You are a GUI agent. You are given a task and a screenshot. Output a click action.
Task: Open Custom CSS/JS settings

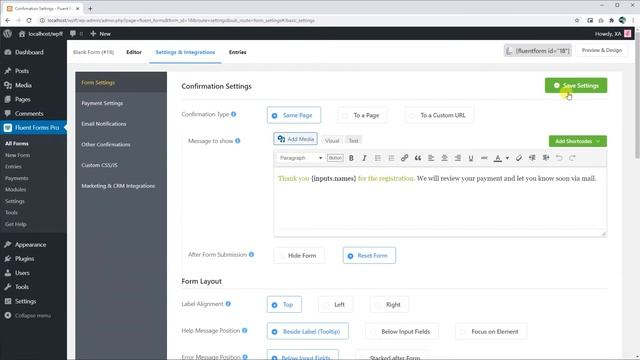point(121,165)
